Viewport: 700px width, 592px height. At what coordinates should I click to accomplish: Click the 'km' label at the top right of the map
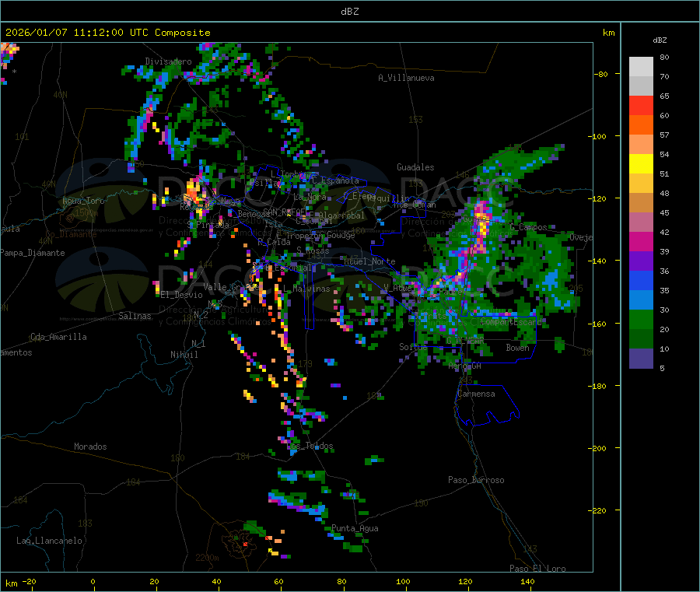click(x=609, y=33)
